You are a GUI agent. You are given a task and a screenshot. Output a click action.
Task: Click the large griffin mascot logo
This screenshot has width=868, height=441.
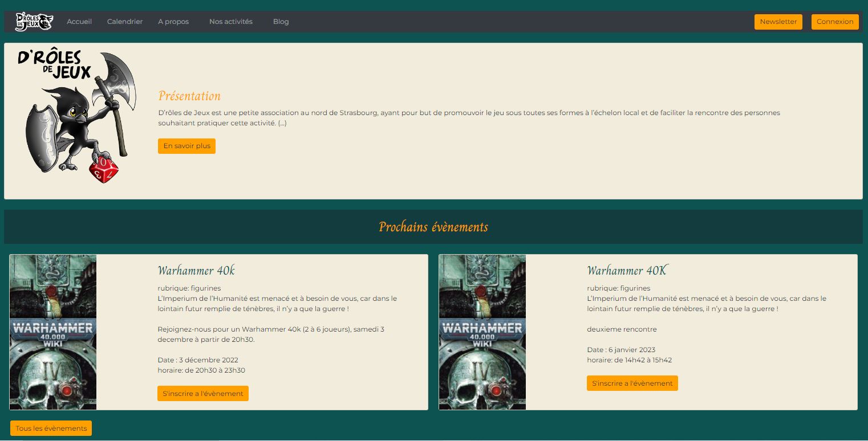tap(78, 117)
